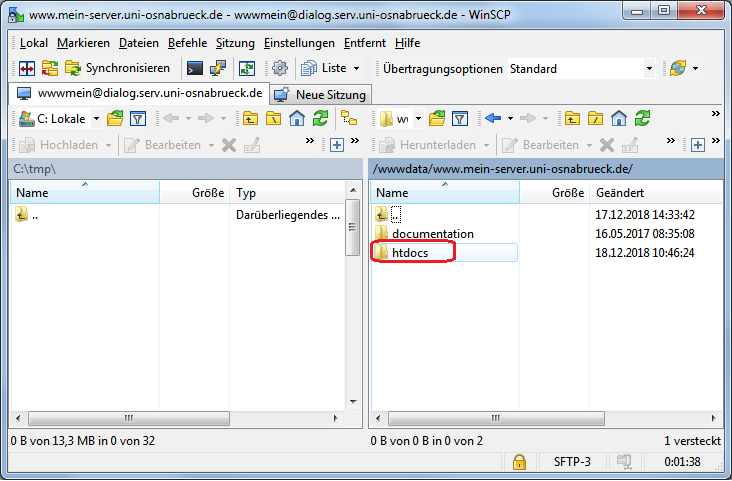Click the local home directory icon
Viewport: 732px width, 481px height.
(297, 118)
